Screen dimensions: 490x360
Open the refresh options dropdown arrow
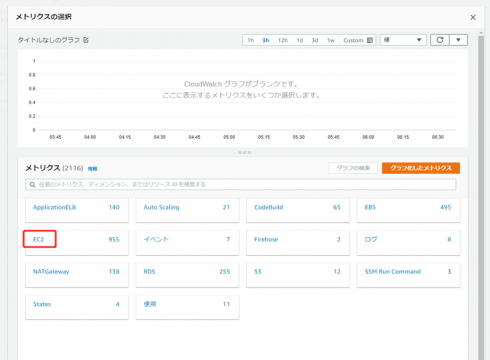(x=458, y=40)
